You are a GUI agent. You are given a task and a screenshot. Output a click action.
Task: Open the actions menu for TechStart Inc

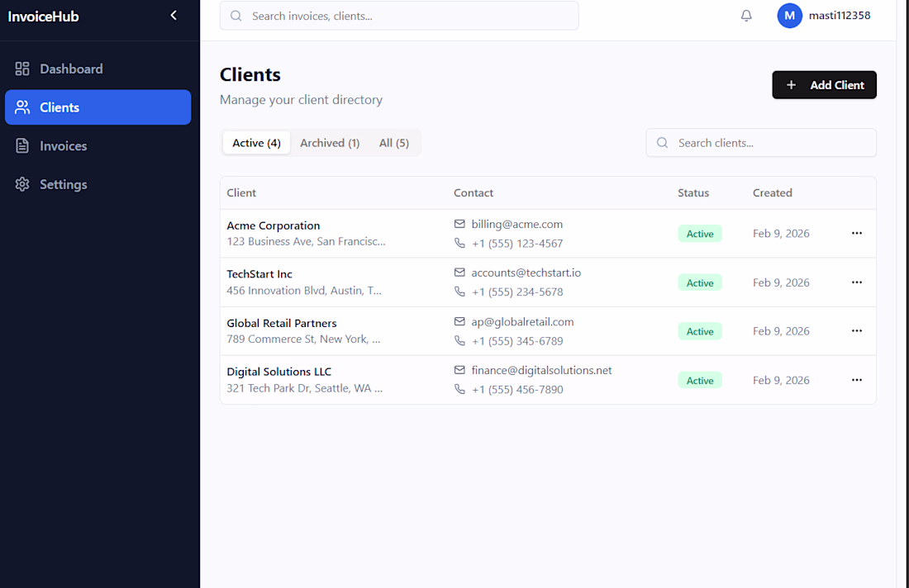(856, 282)
